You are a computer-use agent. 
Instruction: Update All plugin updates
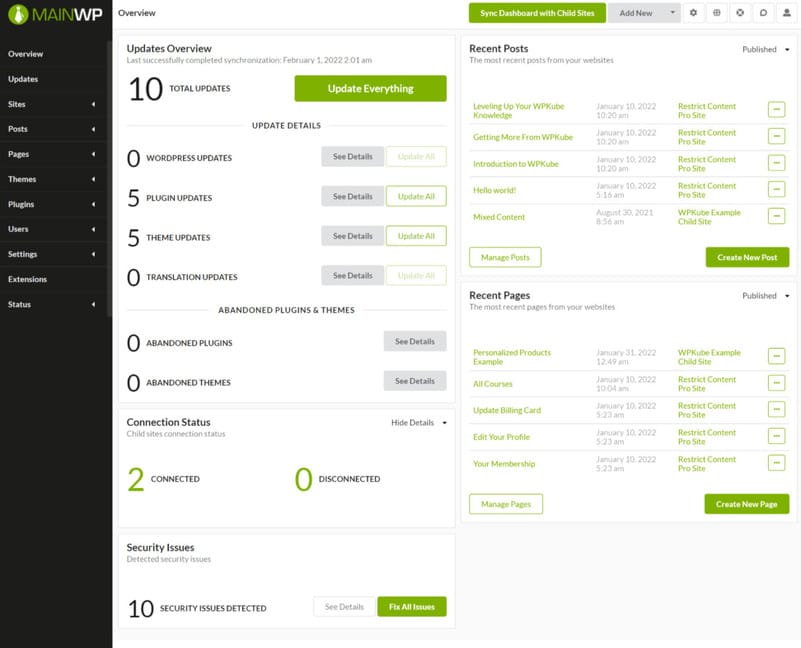(416, 196)
